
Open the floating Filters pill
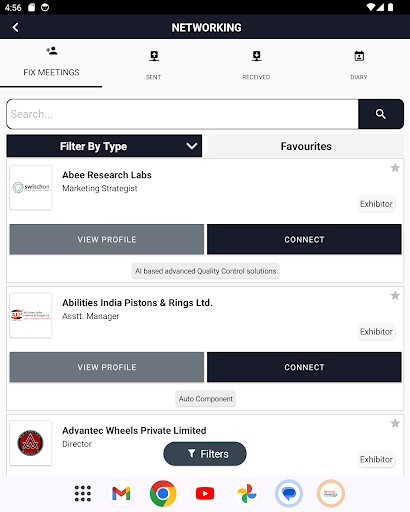(x=205, y=454)
